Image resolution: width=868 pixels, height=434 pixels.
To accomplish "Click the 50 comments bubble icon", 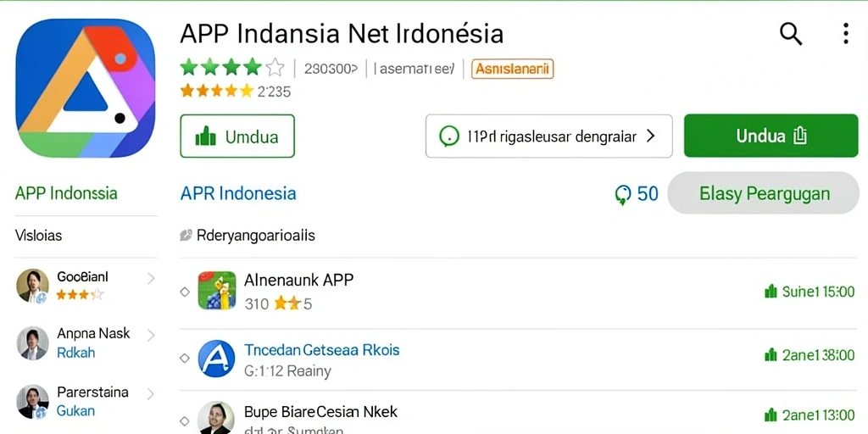I will 623,194.
